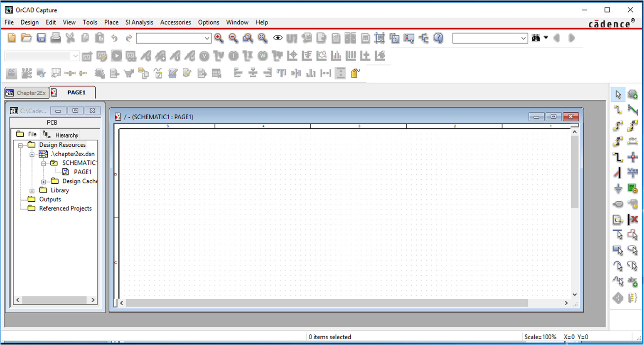Viewport: 644px width, 345px height.
Task: Click the schematic vertical scrollbar down arrow
Action: (x=575, y=294)
